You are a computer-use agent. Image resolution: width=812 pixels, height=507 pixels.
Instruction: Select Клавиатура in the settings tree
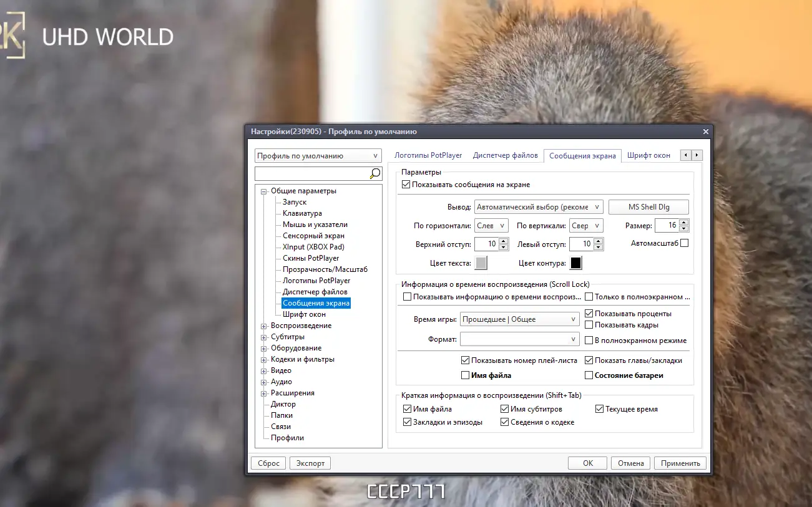click(302, 213)
